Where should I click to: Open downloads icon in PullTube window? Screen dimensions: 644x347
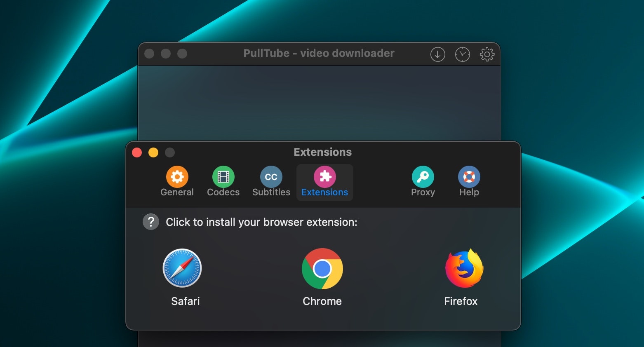[438, 54]
